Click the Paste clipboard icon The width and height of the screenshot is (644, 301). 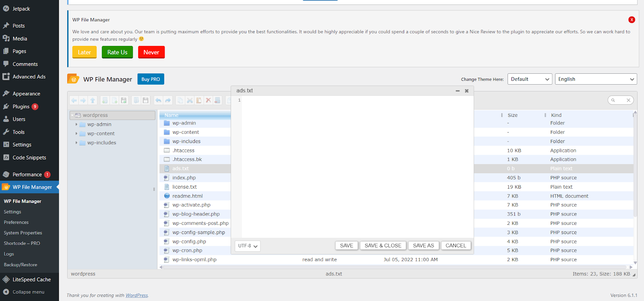pos(199,100)
